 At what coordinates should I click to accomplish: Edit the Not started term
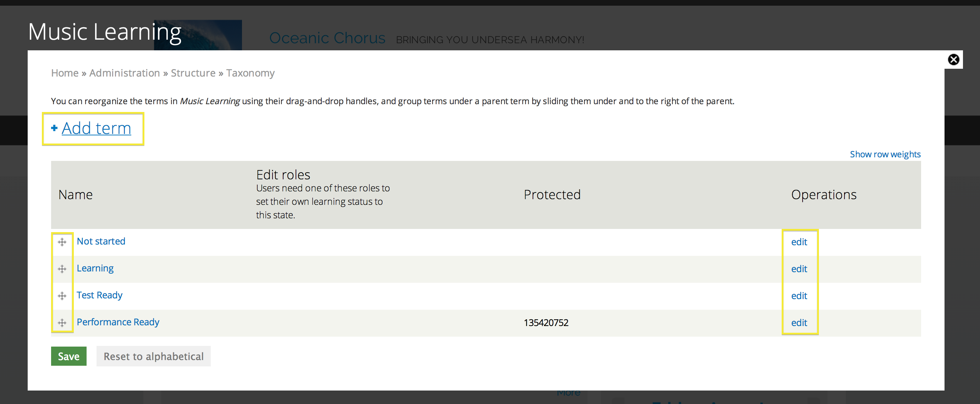(799, 242)
